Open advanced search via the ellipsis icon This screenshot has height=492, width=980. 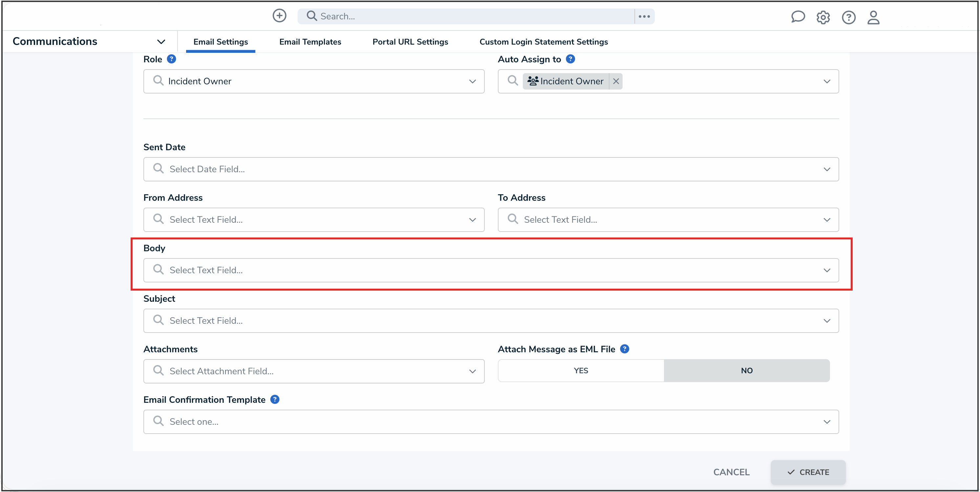click(644, 16)
